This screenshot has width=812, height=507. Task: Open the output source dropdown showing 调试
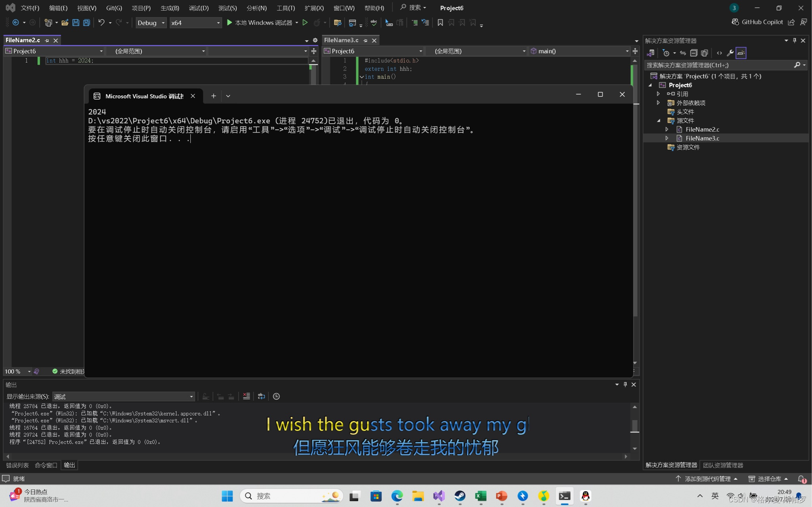coord(124,396)
